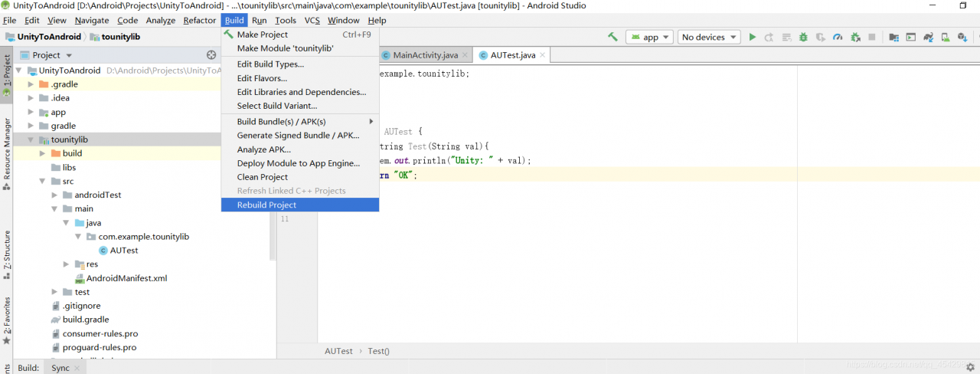This screenshot has height=374, width=980.
Task: Expand the .gradle folder arrow
Action: point(31,84)
